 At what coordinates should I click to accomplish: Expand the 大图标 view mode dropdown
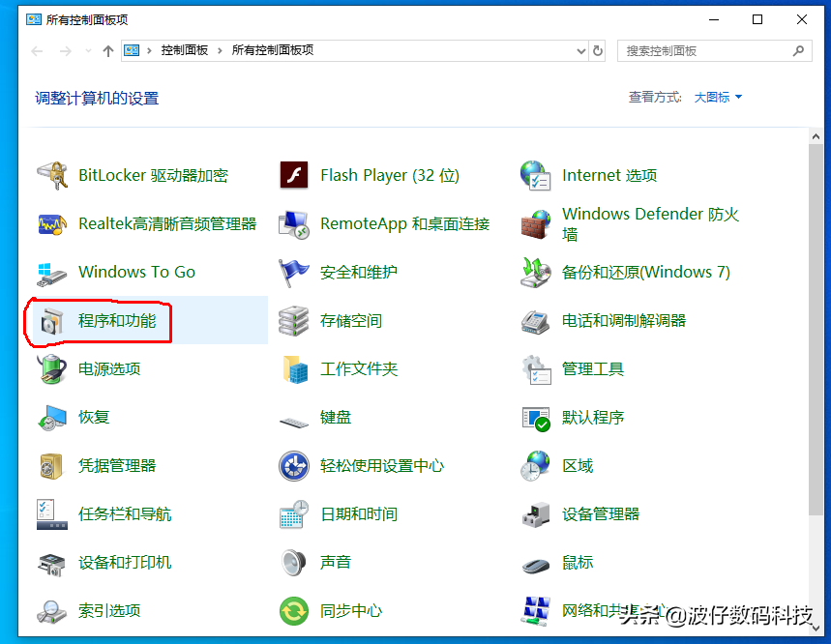[x=718, y=98]
